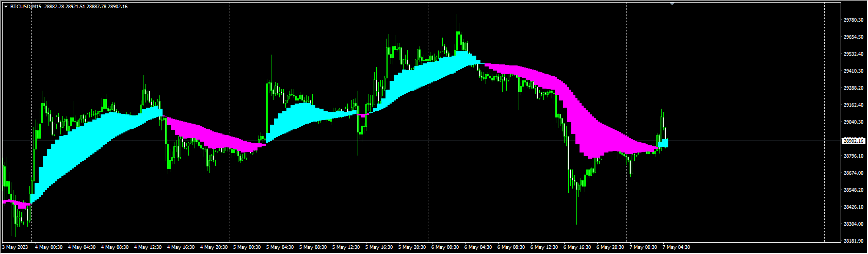Click the 5 May 04:30 time label
This screenshot has height=254, width=868.
(x=280, y=247)
